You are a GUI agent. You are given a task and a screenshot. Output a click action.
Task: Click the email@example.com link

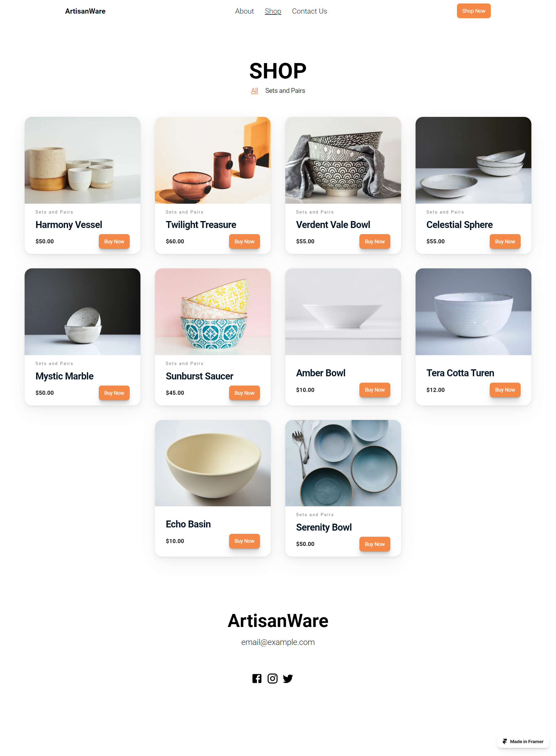click(x=278, y=642)
